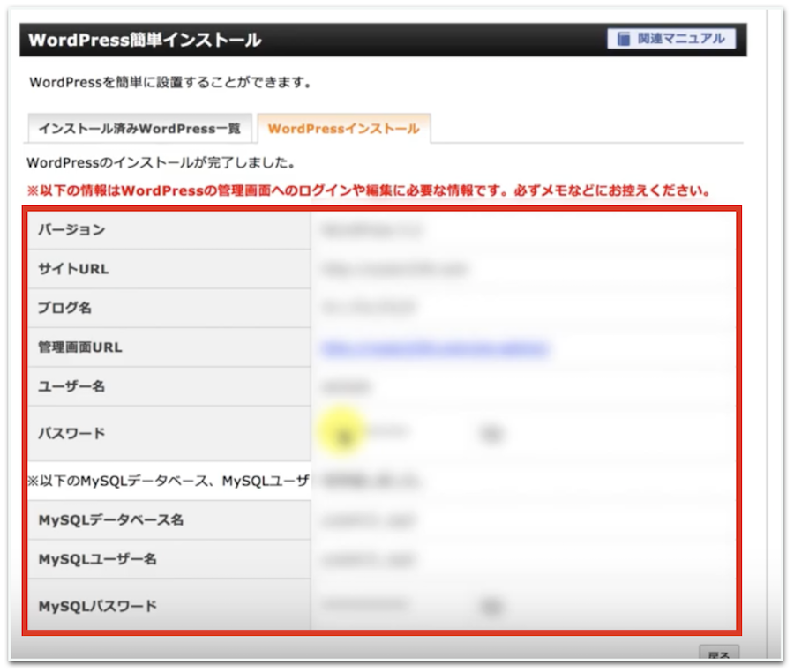The width and height of the screenshot is (794, 672).
Task: Click the ブログ名 row label
Action: 64,309
